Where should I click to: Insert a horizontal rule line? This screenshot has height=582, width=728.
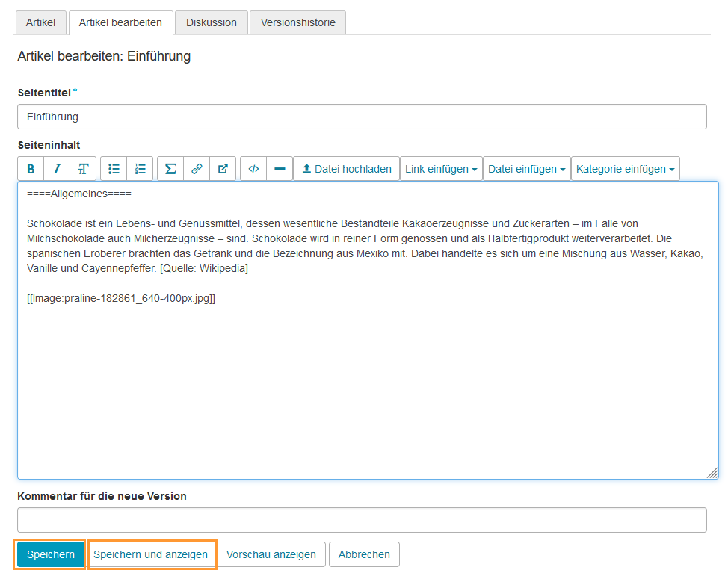click(280, 169)
